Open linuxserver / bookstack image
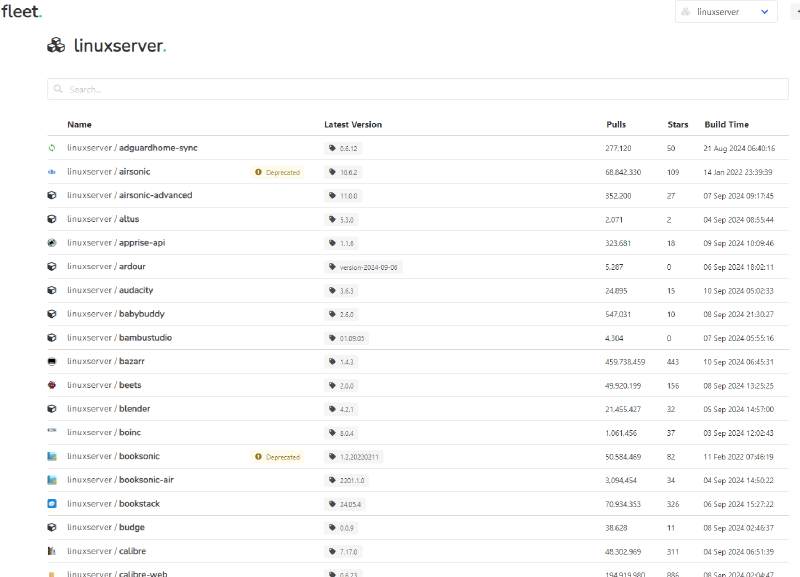The image size is (800, 577). [x=113, y=504]
